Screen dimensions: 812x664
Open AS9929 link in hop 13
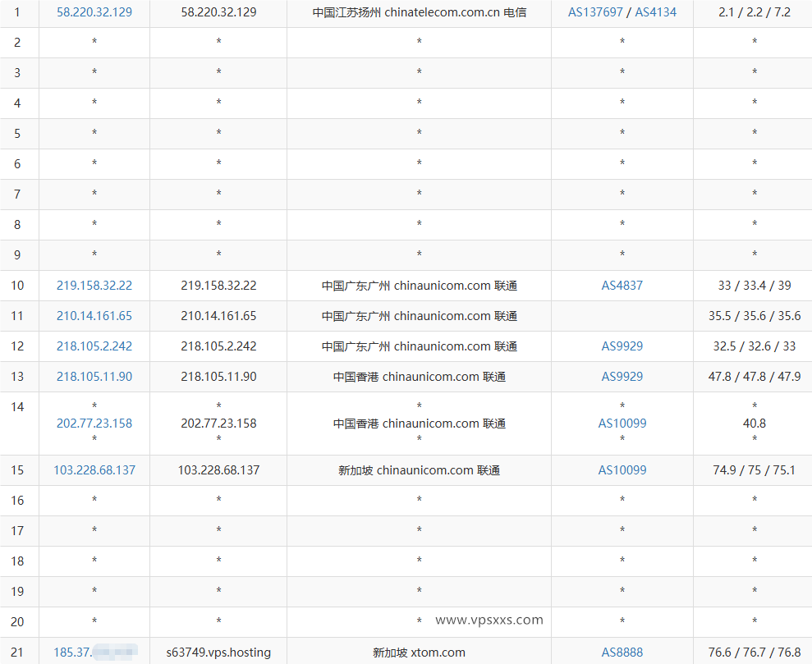click(622, 376)
